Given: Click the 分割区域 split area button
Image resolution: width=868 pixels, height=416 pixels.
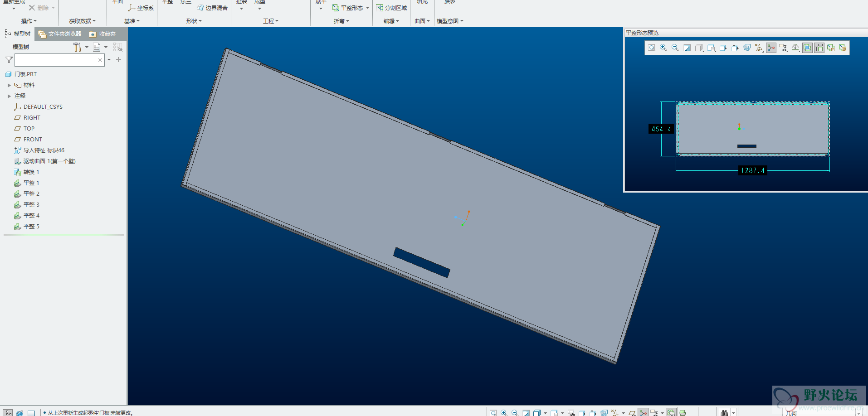Looking at the screenshot, I should point(391,8).
